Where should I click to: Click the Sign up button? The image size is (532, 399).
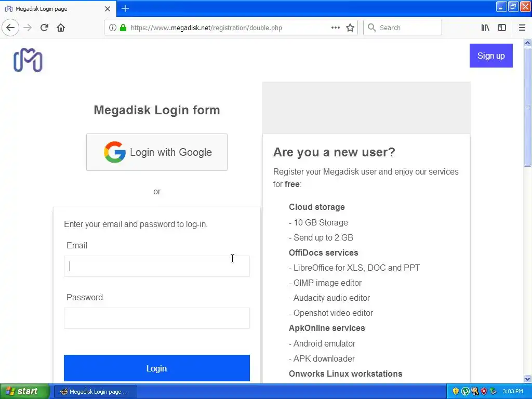pos(491,56)
